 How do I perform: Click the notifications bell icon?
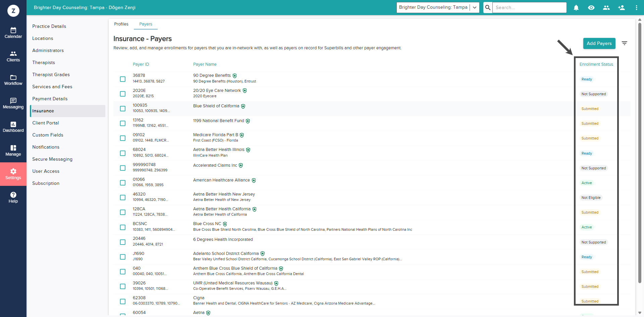[576, 7]
